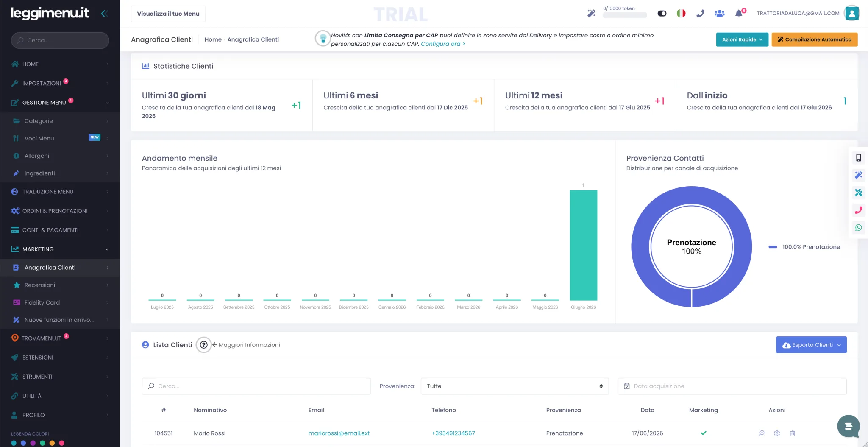Click the mobile preview icon on right panel

click(858, 158)
